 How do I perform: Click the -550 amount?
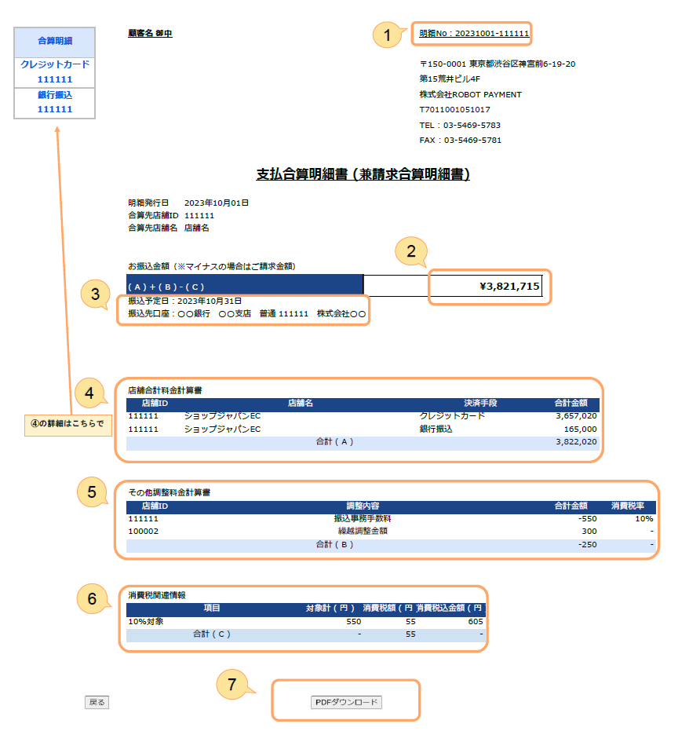tap(588, 519)
